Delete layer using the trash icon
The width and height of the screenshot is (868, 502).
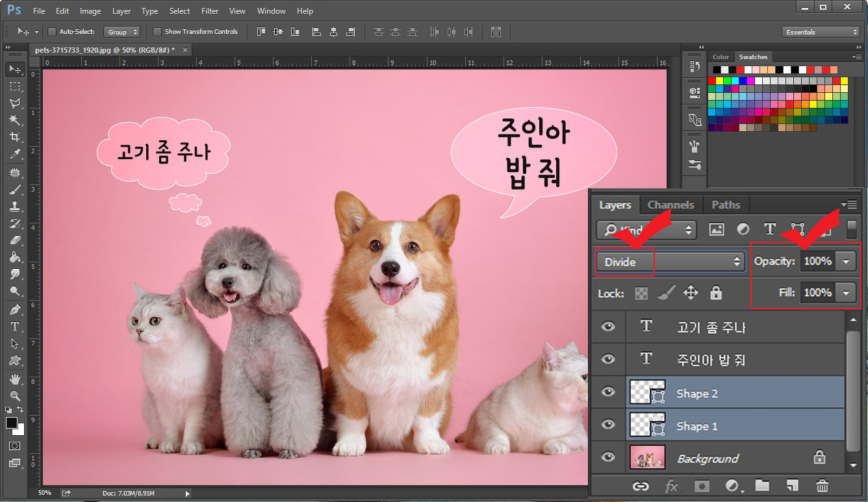coord(822,486)
